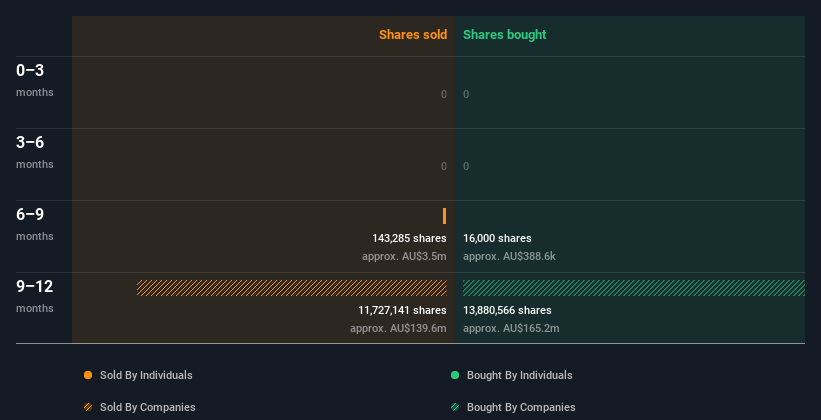Click the 16,000 shares value
The height and width of the screenshot is (420, 821).
click(497, 238)
